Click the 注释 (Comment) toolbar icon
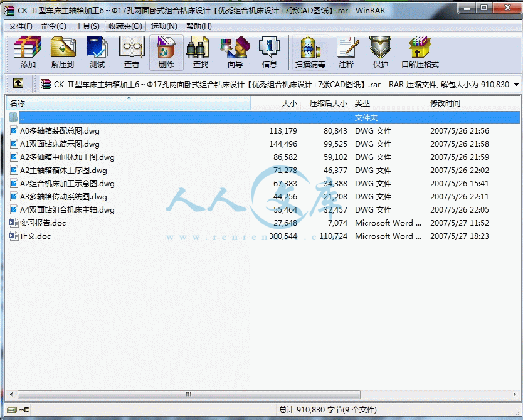 (x=346, y=52)
